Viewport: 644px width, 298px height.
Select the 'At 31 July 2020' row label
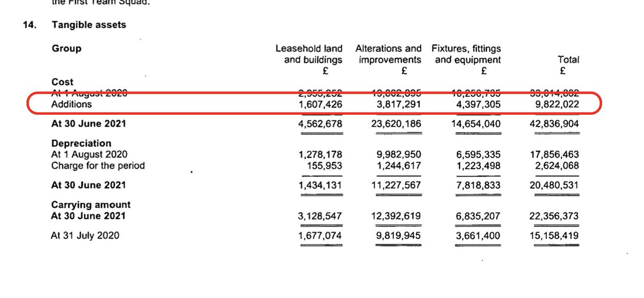85,235
